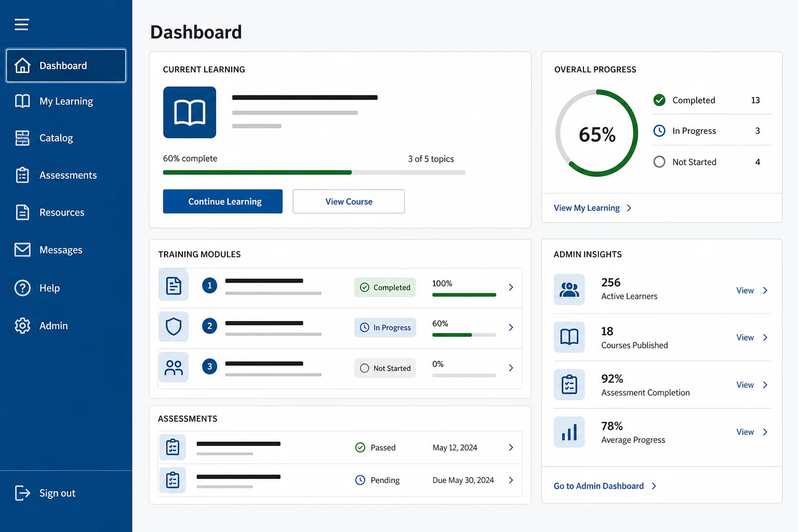Click module 2 60% progress bar
Screen dimensions: 798x532
(x=464, y=335)
